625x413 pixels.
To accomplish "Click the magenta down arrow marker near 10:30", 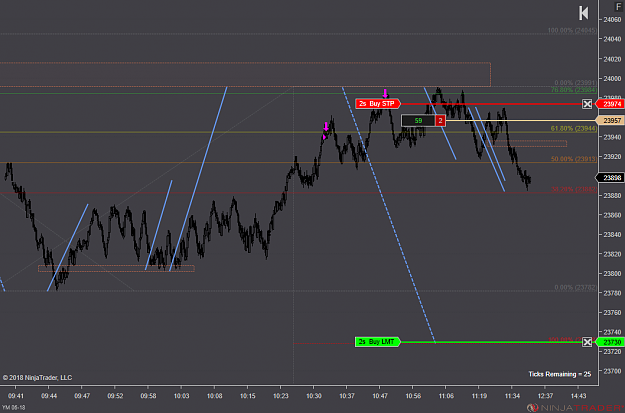I will [326, 127].
